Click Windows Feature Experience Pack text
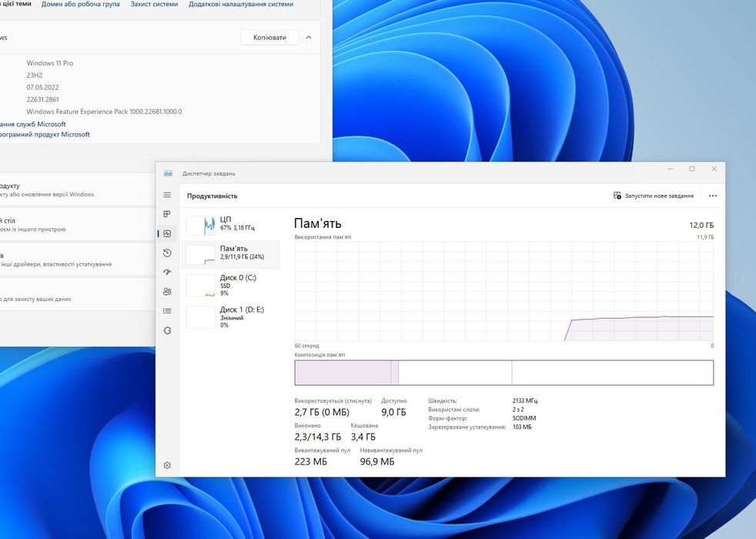The height and width of the screenshot is (539, 756). (x=104, y=112)
